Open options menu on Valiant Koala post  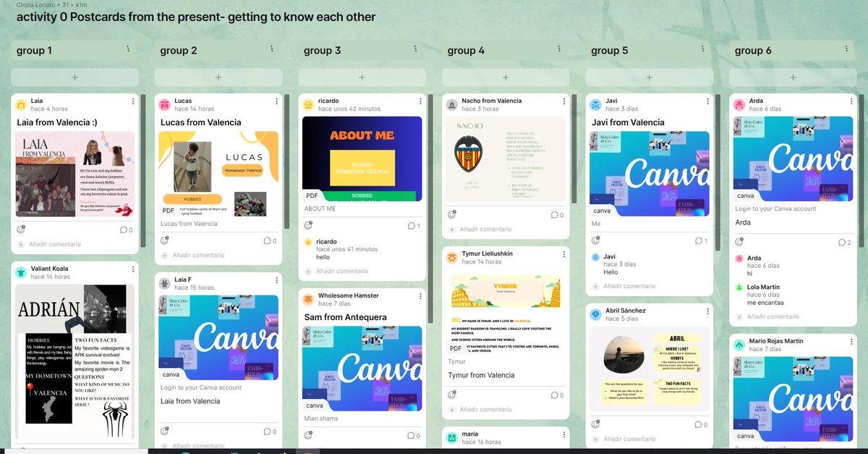pyautogui.click(x=133, y=269)
